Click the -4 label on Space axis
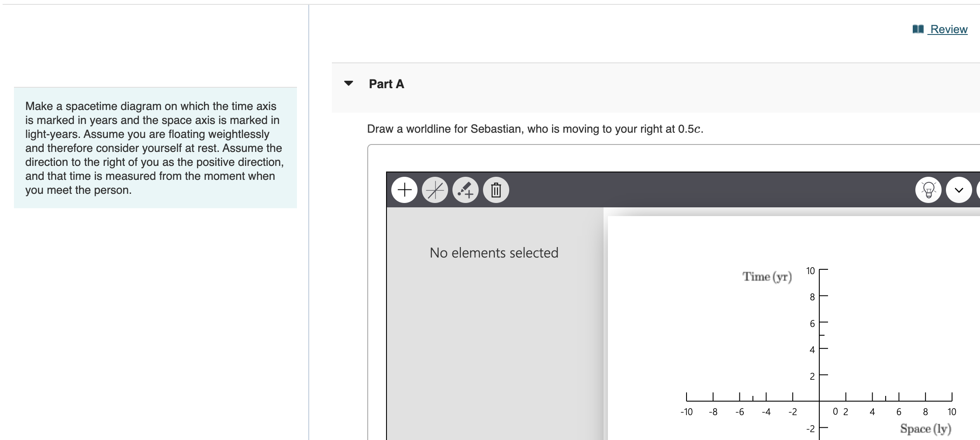980x440 pixels. [x=766, y=412]
